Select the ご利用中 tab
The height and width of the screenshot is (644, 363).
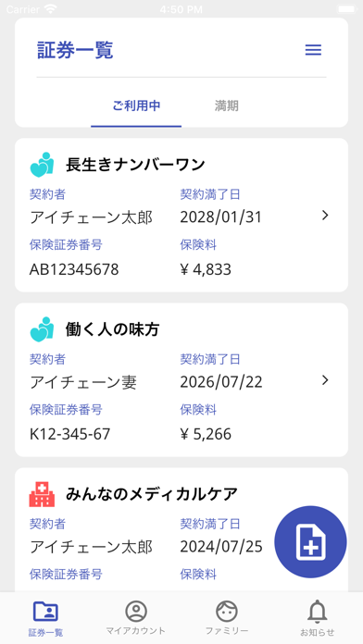coord(136,106)
